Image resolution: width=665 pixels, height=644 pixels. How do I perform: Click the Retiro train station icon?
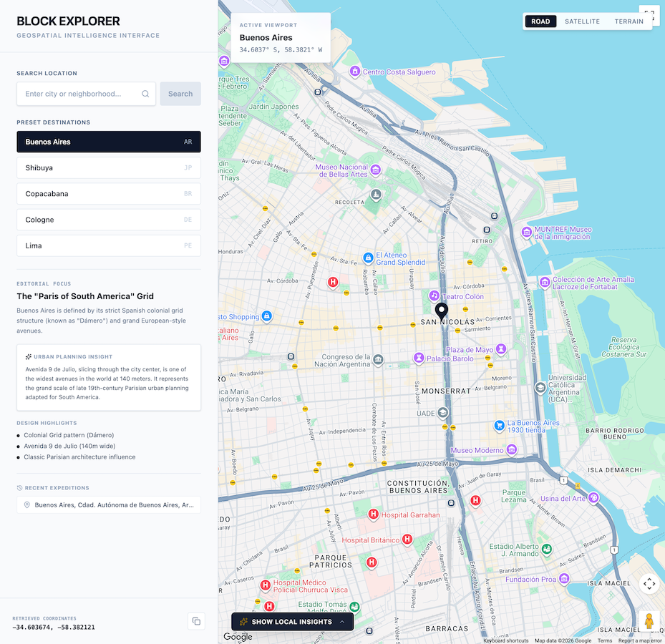click(487, 230)
